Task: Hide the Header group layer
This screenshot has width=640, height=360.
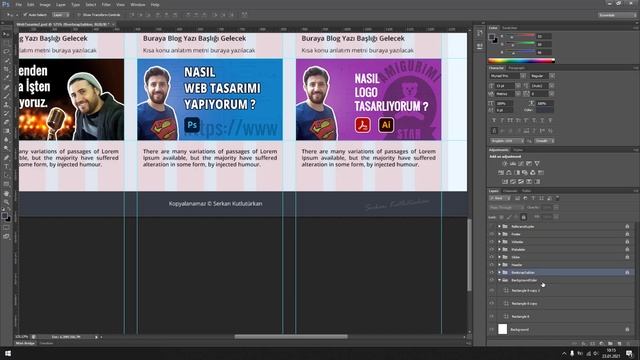Action: coord(491,264)
